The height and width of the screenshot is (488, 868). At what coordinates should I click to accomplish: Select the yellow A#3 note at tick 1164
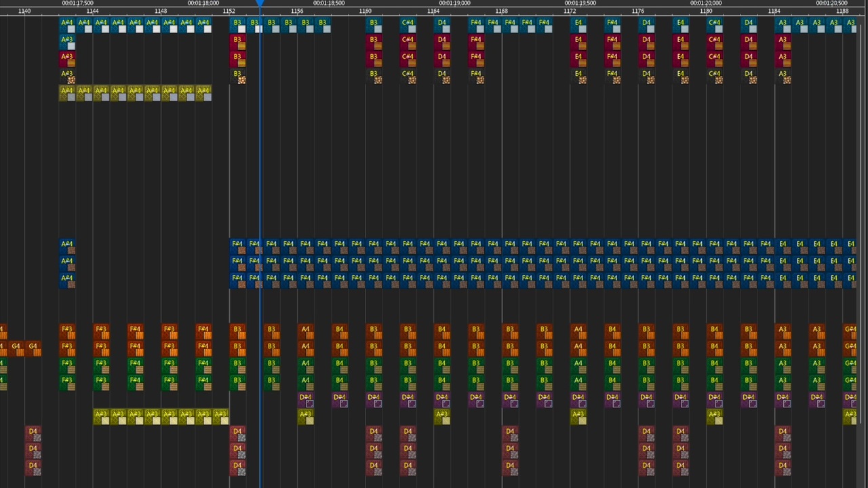[x=442, y=417]
